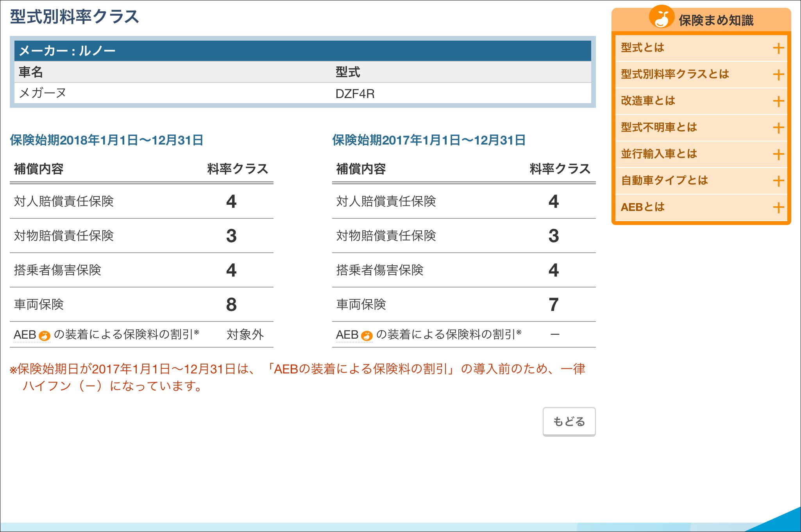Click the 保険始期2017年1月1日〜12月31日 heading
Viewport: 801px width, 532px height.
coord(429,140)
